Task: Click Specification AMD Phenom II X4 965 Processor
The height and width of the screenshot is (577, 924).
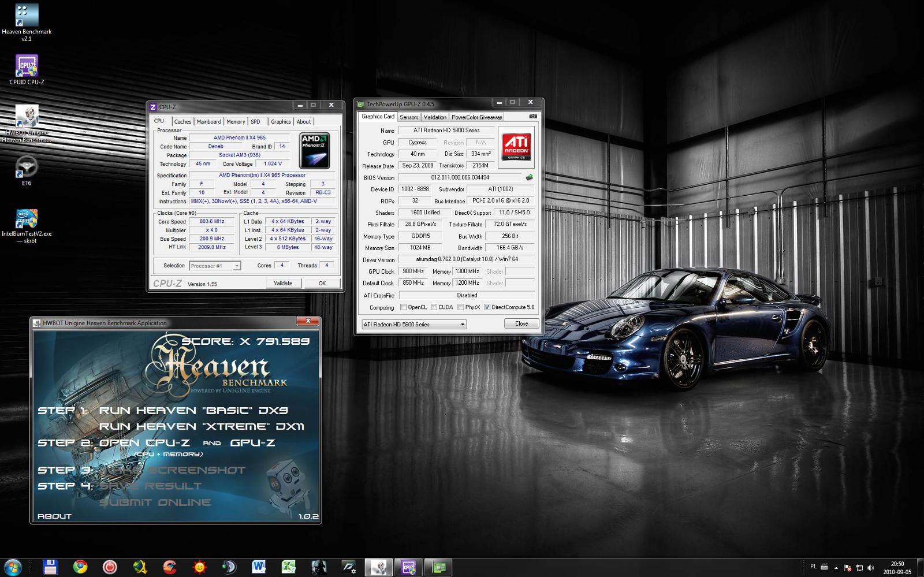Action: click(262, 175)
